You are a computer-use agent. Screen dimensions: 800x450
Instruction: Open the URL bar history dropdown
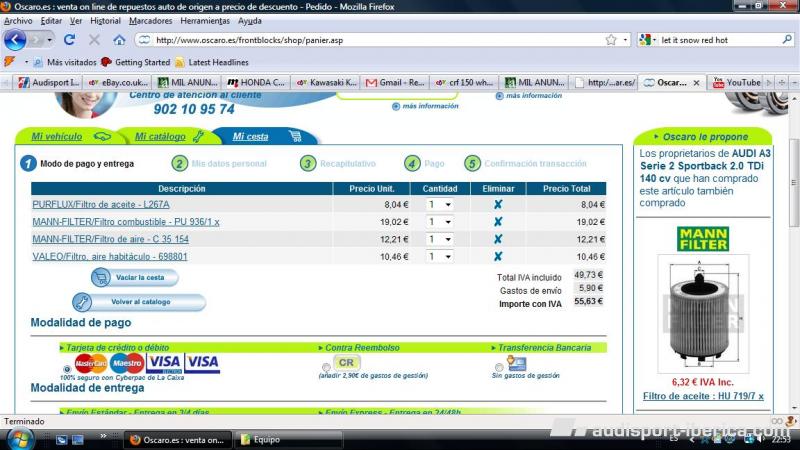coord(626,40)
